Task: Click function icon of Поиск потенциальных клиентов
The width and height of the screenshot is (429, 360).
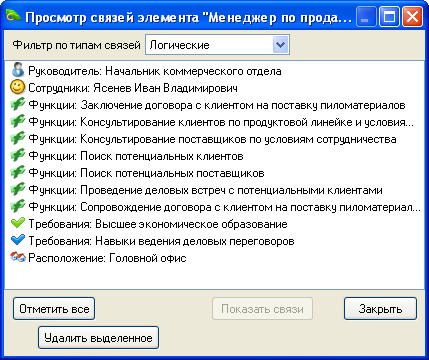Action: 18,156
